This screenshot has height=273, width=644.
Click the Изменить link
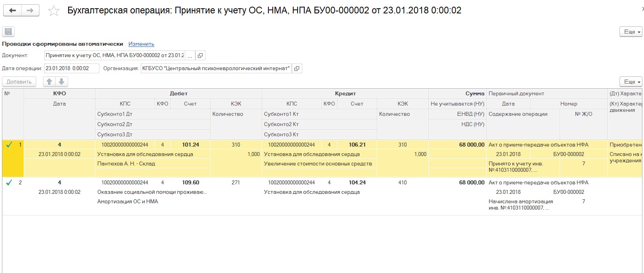pyautogui.click(x=141, y=44)
